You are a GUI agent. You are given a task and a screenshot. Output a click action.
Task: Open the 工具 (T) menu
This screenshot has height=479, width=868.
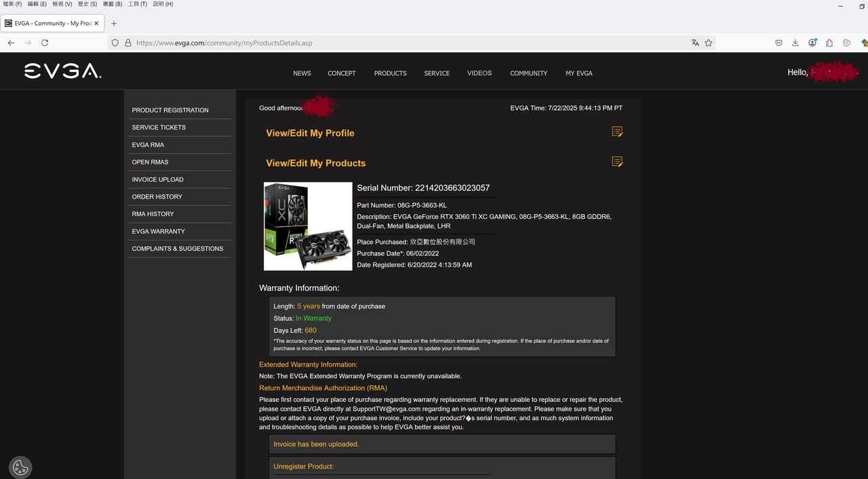coord(138,4)
